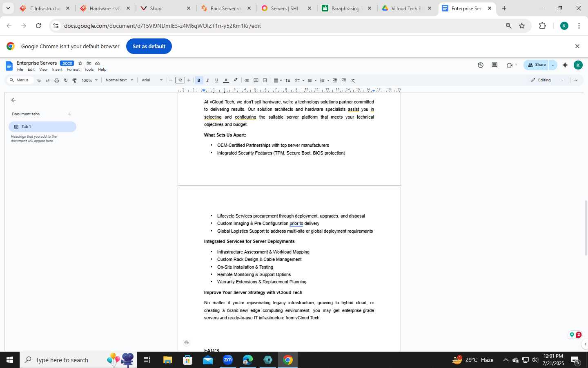588x368 pixels.
Task: Decrease font size with minus
Action: click(171, 81)
